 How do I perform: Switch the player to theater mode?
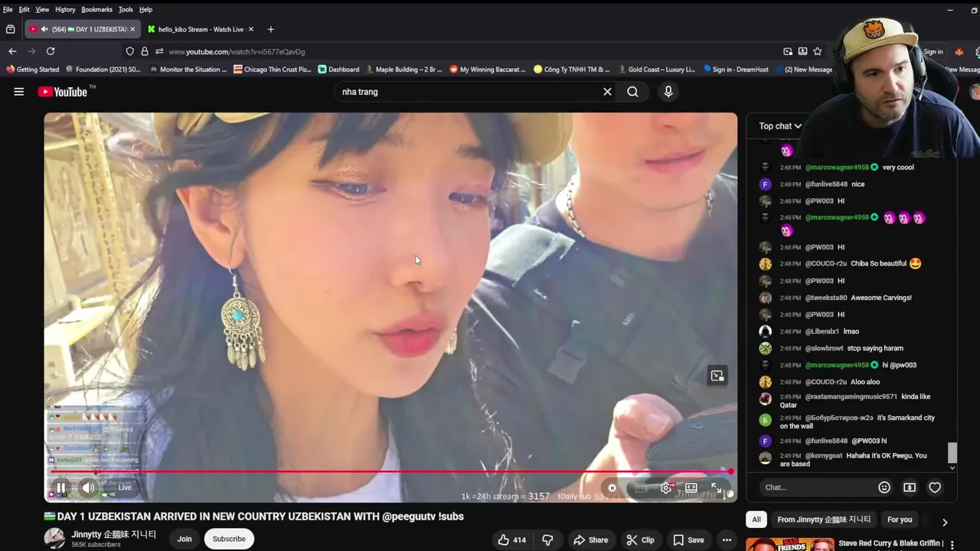pos(691,487)
